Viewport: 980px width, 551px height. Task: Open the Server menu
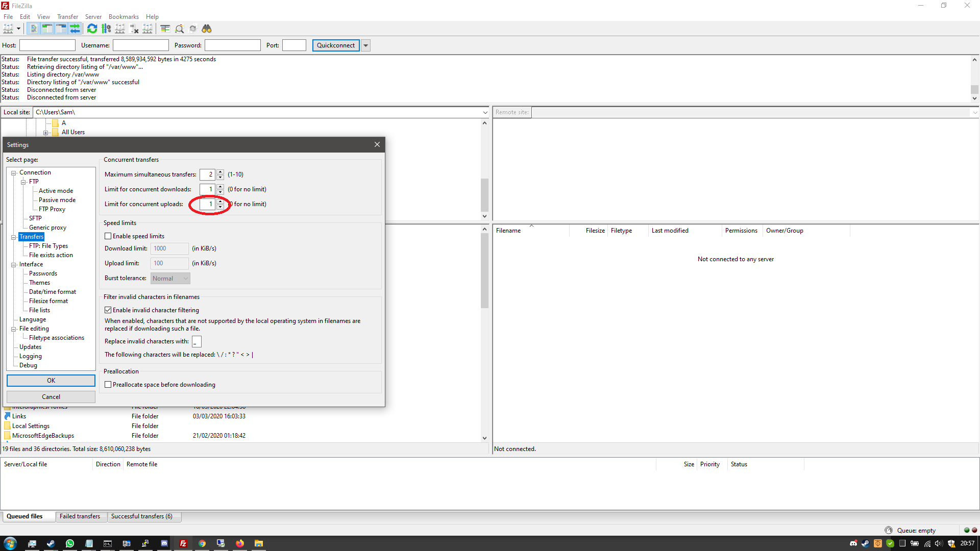93,17
